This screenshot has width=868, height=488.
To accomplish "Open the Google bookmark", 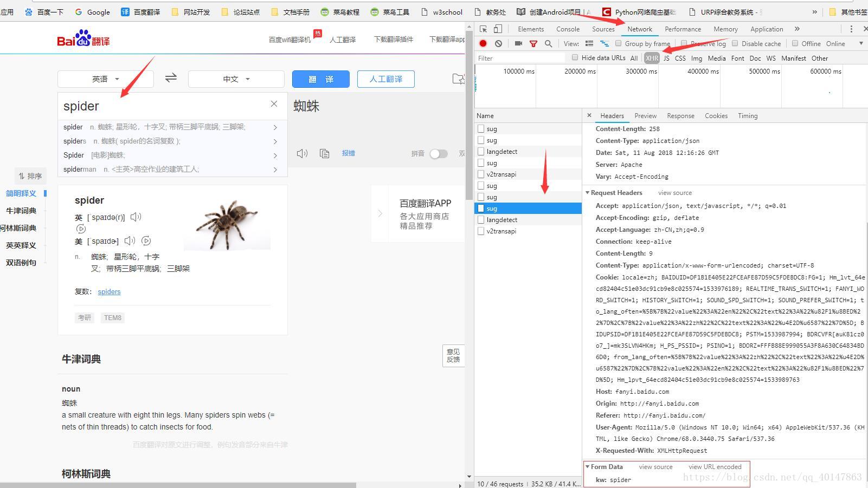I will tap(92, 11).
